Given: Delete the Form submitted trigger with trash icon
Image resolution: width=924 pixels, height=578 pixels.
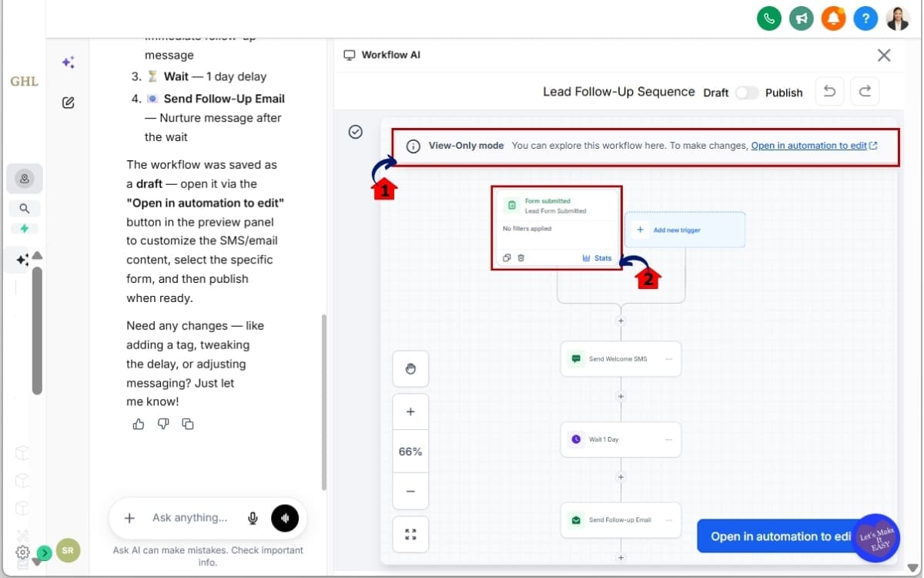Looking at the screenshot, I should (521, 258).
